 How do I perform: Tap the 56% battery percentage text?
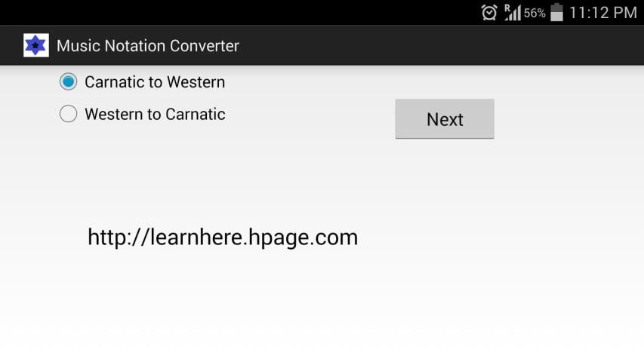(x=535, y=13)
